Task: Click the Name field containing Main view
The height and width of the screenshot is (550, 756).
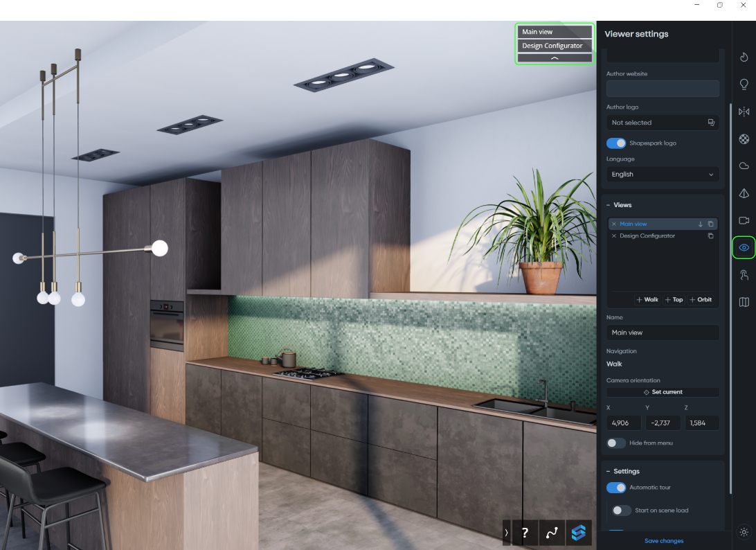Action: pyautogui.click(x=663, y=332)
